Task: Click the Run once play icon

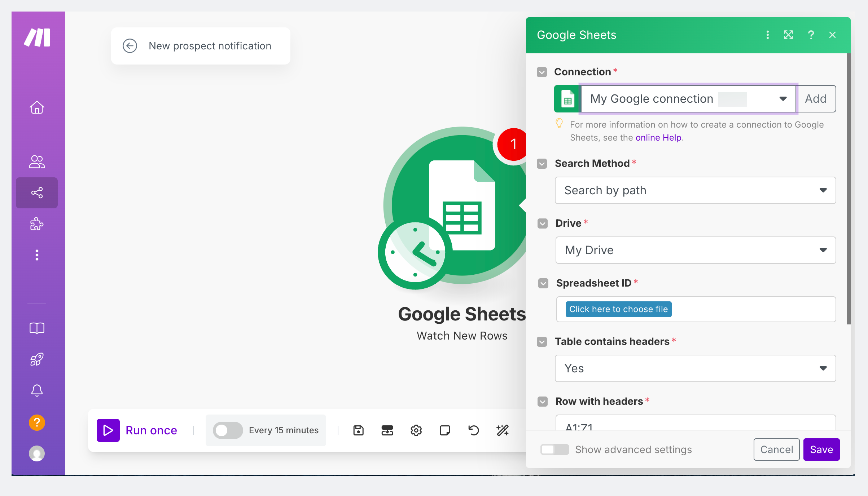Action: pos(108,430)
